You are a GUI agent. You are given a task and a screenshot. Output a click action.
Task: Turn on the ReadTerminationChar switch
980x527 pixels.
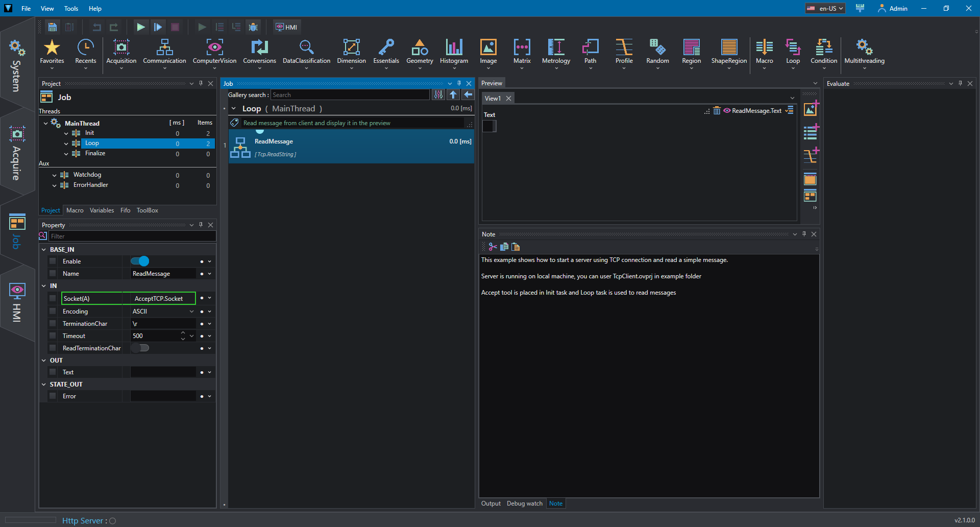pyautogui.click(x=140, y=348)
